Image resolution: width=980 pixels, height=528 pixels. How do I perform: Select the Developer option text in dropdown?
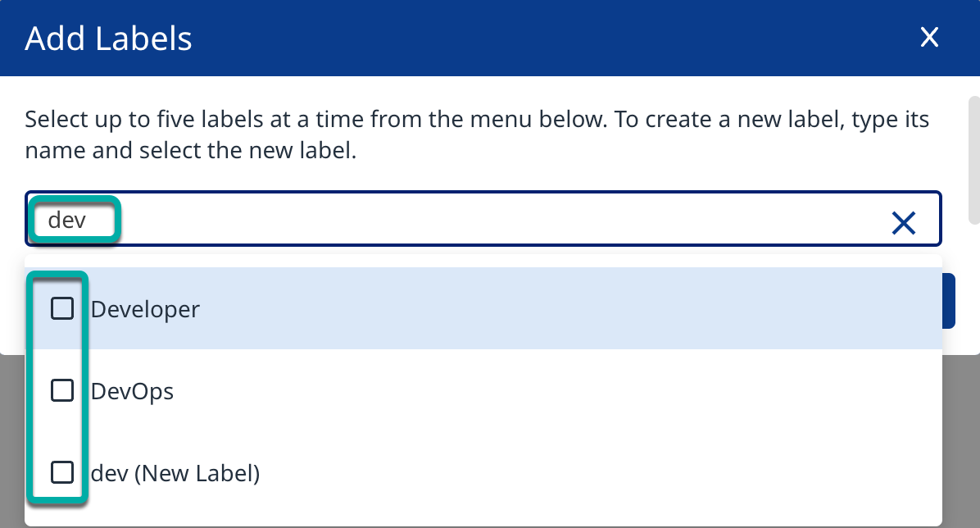tap(145, 309)
